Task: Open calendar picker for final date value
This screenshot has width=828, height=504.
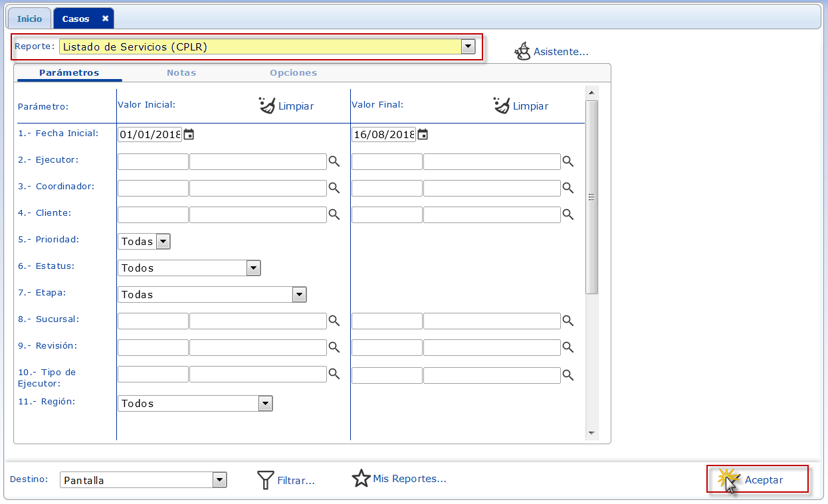Action: click(x=423, y=135)
